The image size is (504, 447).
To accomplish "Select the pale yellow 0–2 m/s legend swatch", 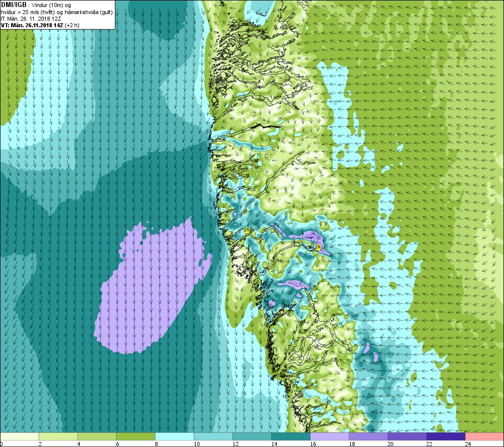I will [19, 436].
